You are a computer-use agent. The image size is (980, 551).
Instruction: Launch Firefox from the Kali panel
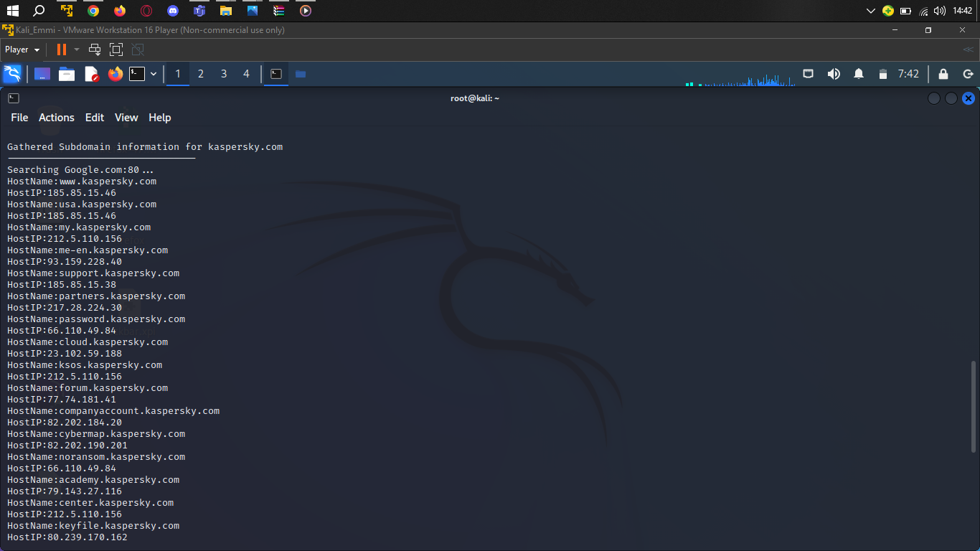point(116,74)
